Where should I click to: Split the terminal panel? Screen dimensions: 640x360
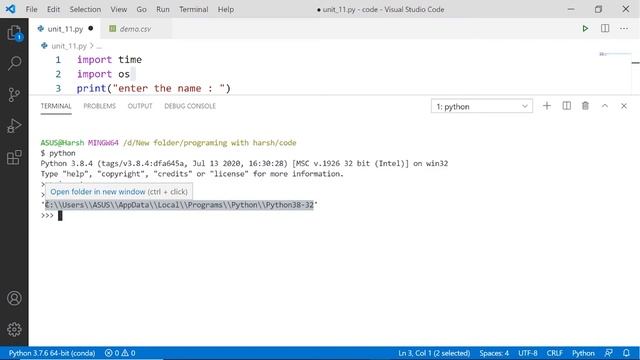(x=567, y=106)
